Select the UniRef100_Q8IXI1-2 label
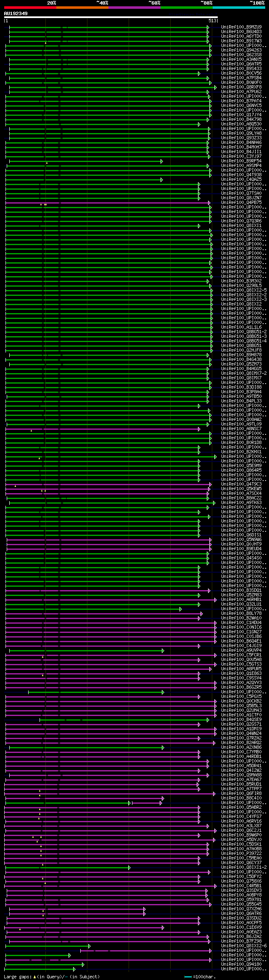The width and height of the screenshot is (269, 980). [x=244, y=868]
